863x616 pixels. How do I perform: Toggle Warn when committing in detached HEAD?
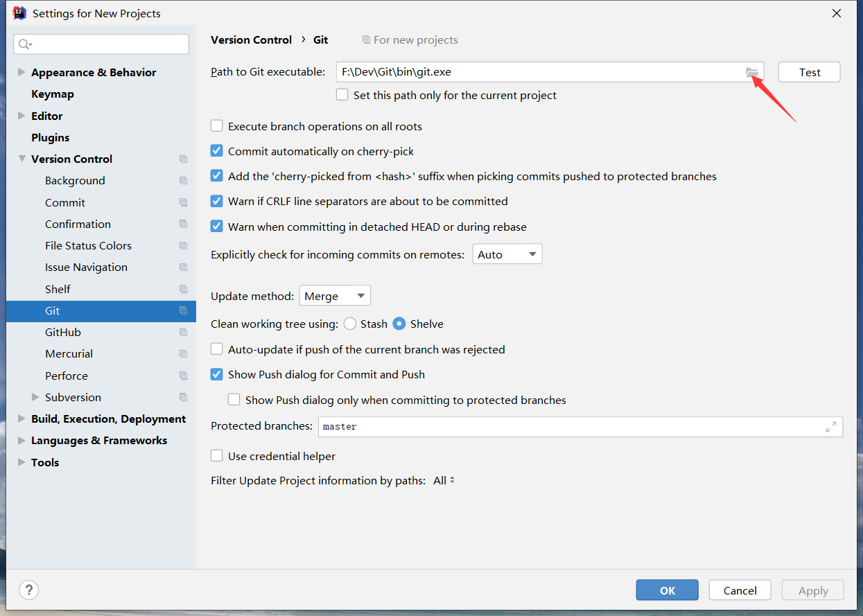(x=217, y=227)
